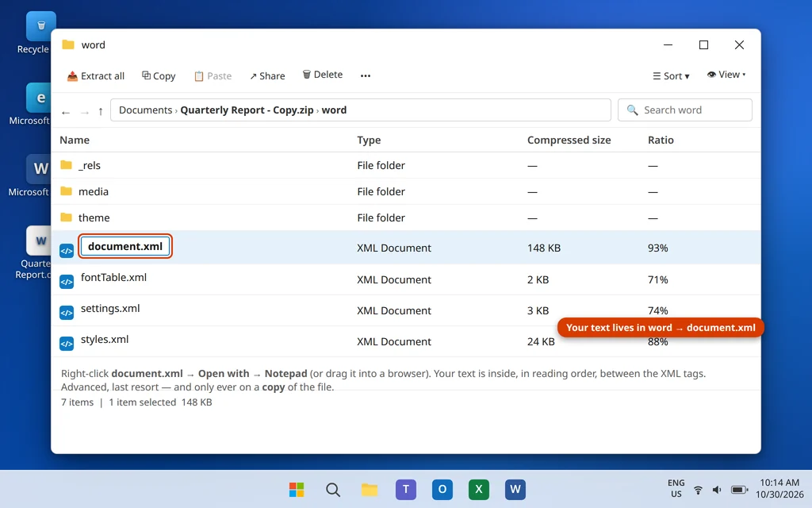Viewport: 812px width, 508px height.
Task: Click the Extract all toolbar button
Action: click(96, 75)
